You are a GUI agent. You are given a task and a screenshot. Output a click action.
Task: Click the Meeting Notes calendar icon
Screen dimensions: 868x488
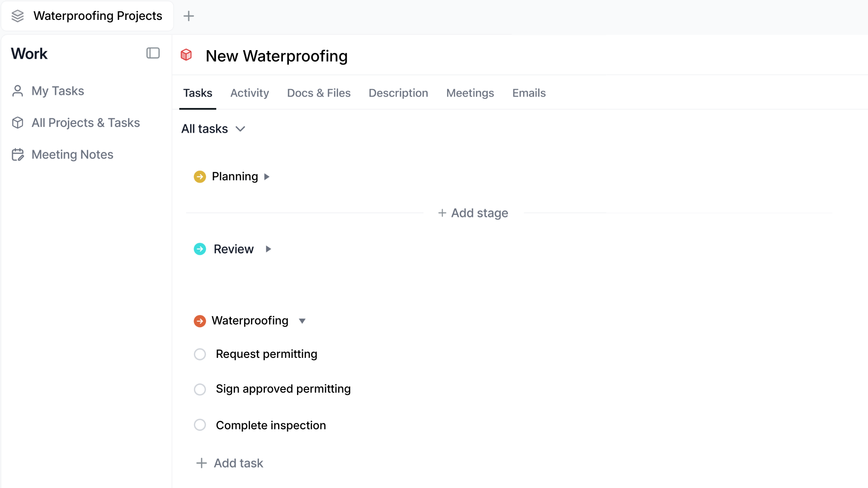[x=18, y=155]
